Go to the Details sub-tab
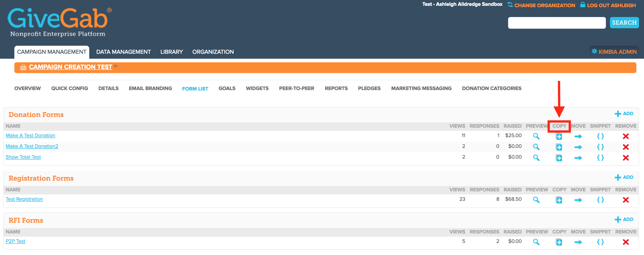 (109, 89)
